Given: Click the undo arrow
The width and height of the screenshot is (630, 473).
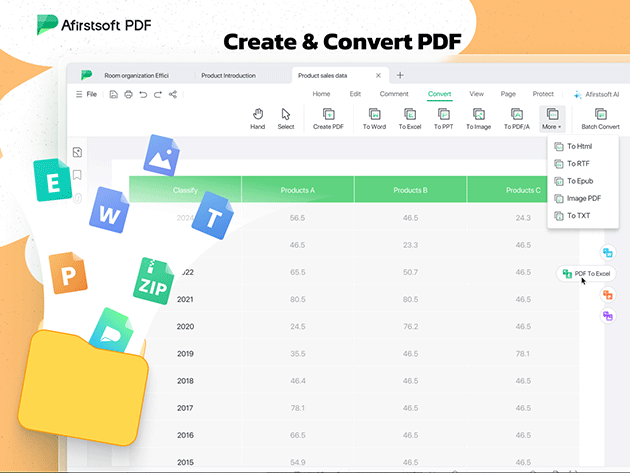Looking at the screenshot, I should tap(143, 94).
